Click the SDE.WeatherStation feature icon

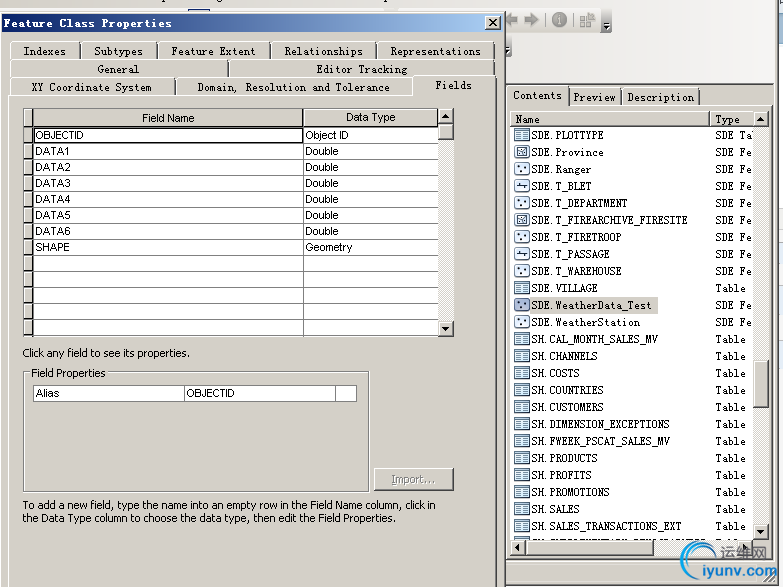[x=522, y=322]
